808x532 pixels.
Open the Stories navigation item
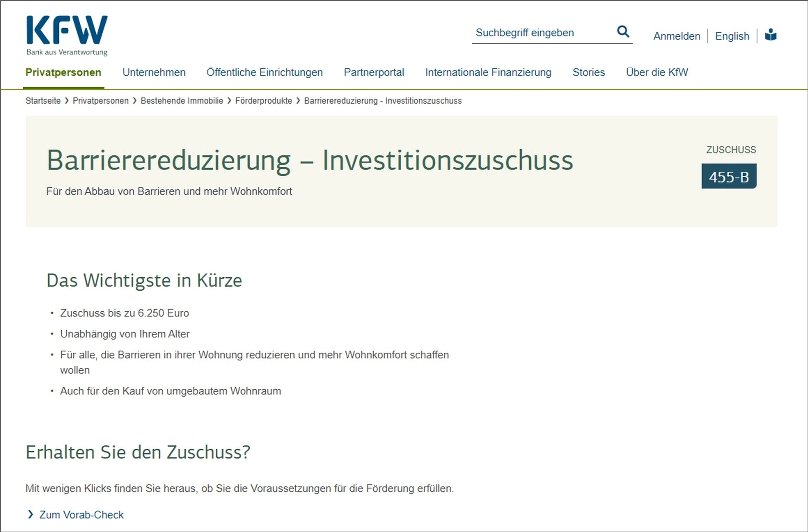point(588,72)
